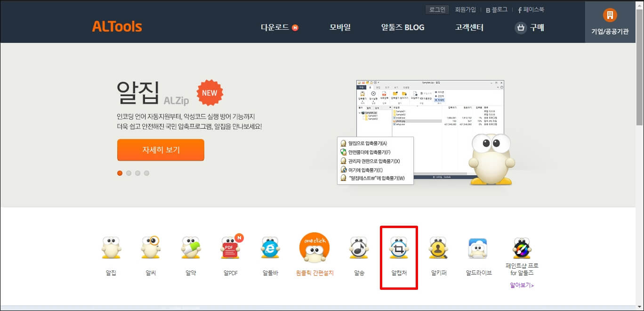Open the 알드라이브 cloud icon
Screen dimensions: 644x311
pos(478,248)
